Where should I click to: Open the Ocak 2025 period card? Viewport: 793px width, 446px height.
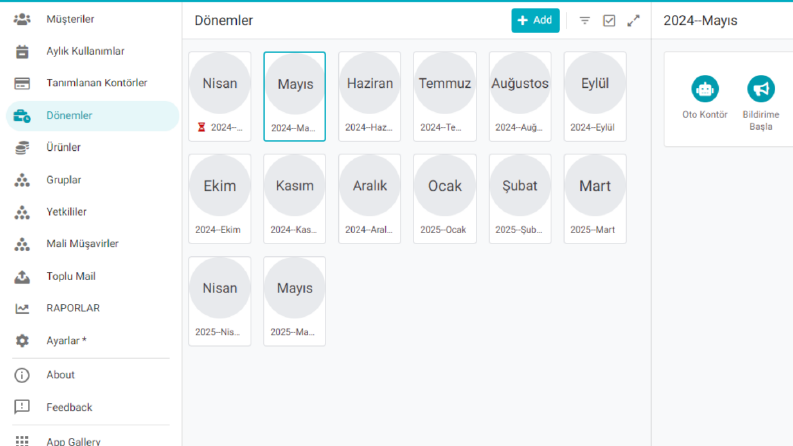click(x=445, y=199)
